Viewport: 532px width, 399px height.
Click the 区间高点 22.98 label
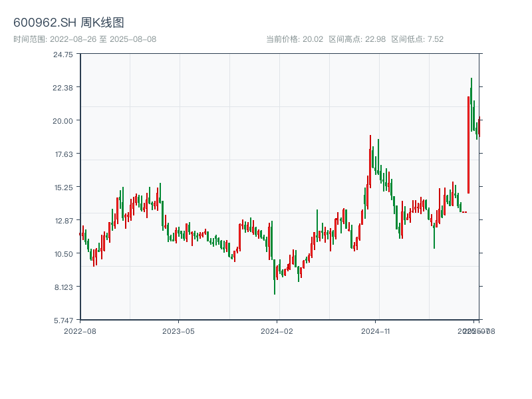[x=357, y=39]
